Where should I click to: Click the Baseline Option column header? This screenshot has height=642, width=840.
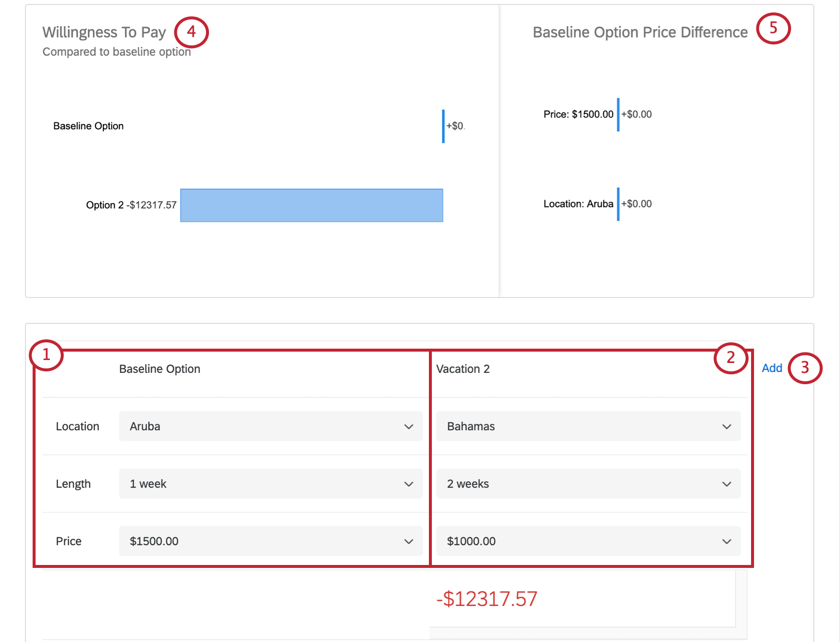tap(159, 368)
